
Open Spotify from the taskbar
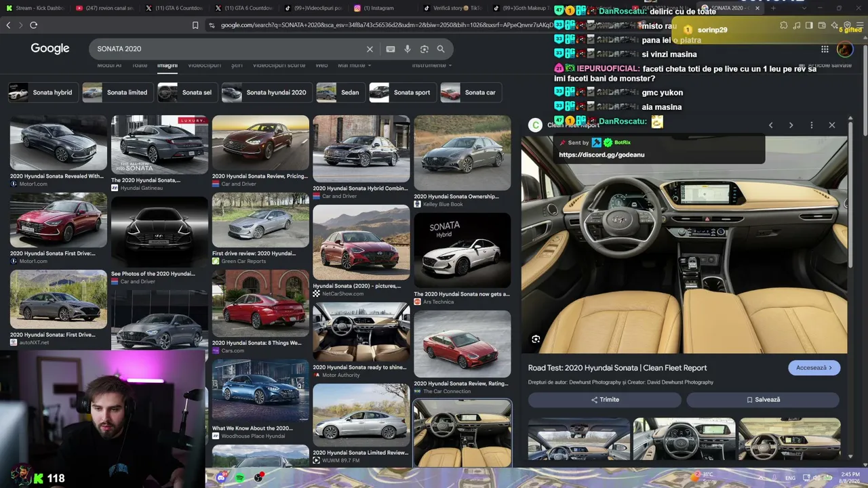pos(241,478)
